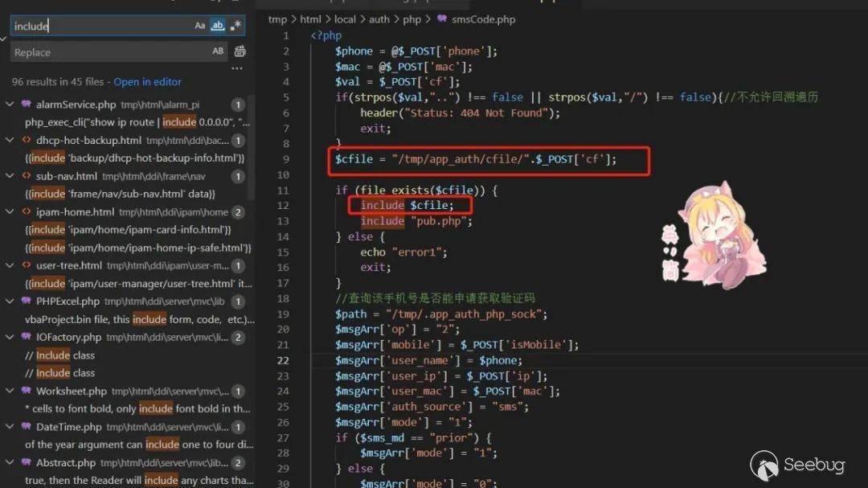
Task: Open ipam-home.html file result
Action: point(76,211)
